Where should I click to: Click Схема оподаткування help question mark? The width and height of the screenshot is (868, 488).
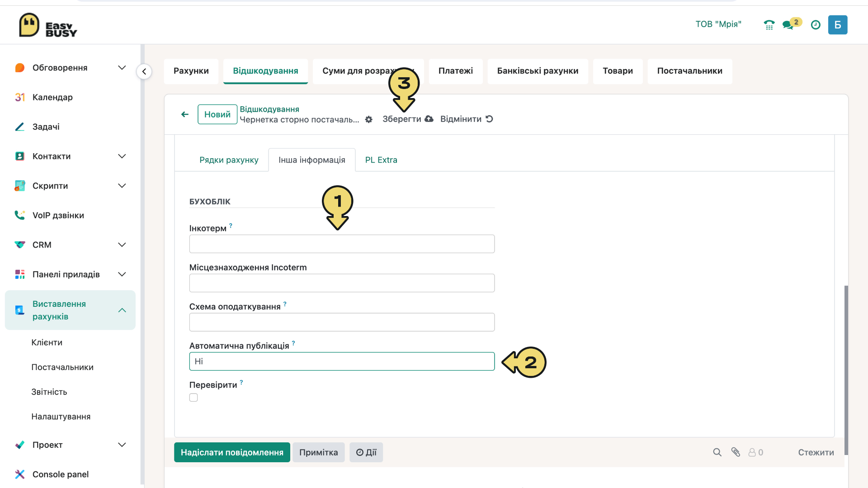[285, 304]
